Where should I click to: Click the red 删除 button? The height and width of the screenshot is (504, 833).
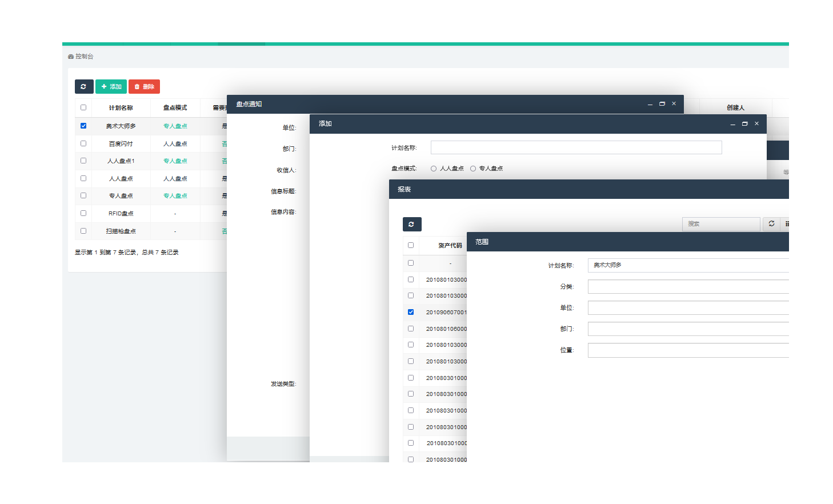point(144,86)
